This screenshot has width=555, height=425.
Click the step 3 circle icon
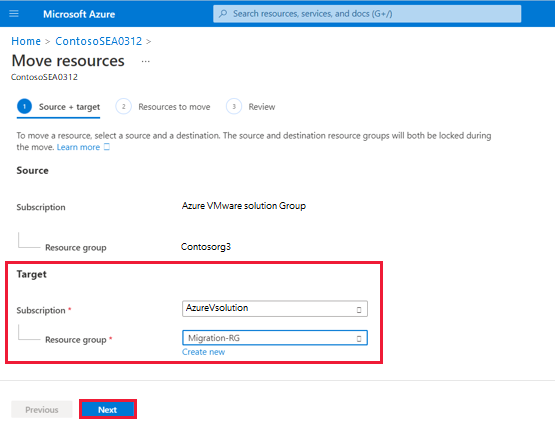[234, 107]
